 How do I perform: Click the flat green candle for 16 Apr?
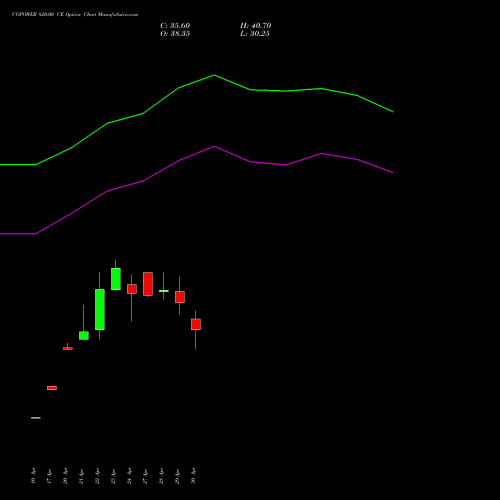click(x=36, y=418)
